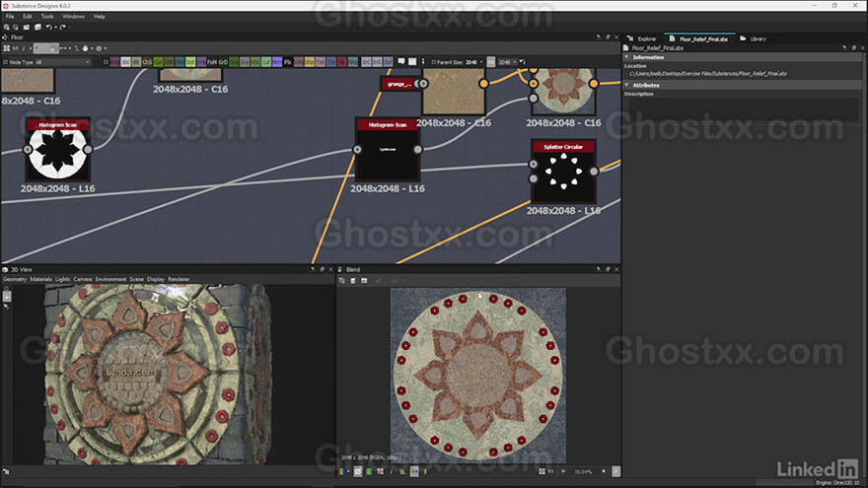Save image icon in Blend view toolbar
The height and width of the screenshot is (488, 868).
pos(353,281)
